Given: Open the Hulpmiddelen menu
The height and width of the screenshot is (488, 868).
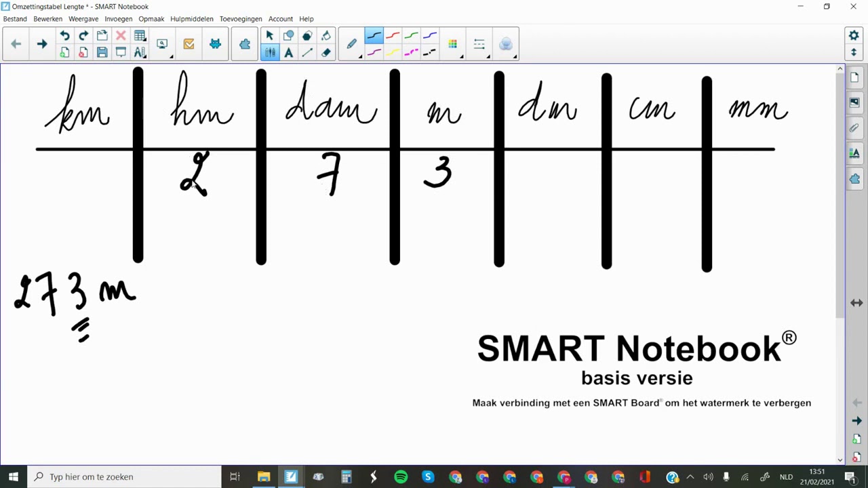Looking at the screenshot, I should click(x=192, y=19).
